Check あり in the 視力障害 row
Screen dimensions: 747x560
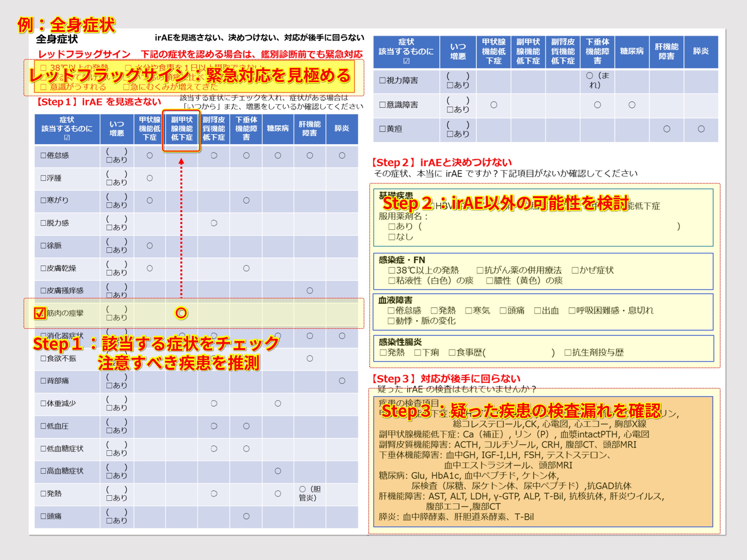450,85
